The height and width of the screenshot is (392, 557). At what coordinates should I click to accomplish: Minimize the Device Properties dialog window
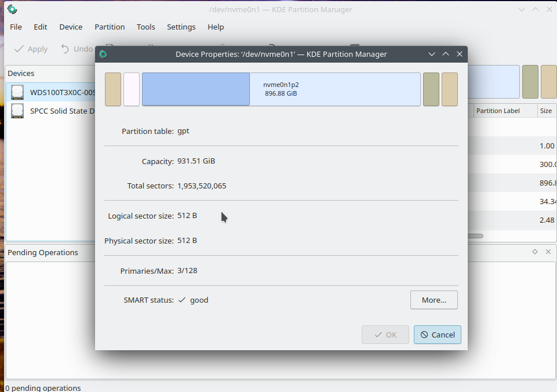pos(432,54)
